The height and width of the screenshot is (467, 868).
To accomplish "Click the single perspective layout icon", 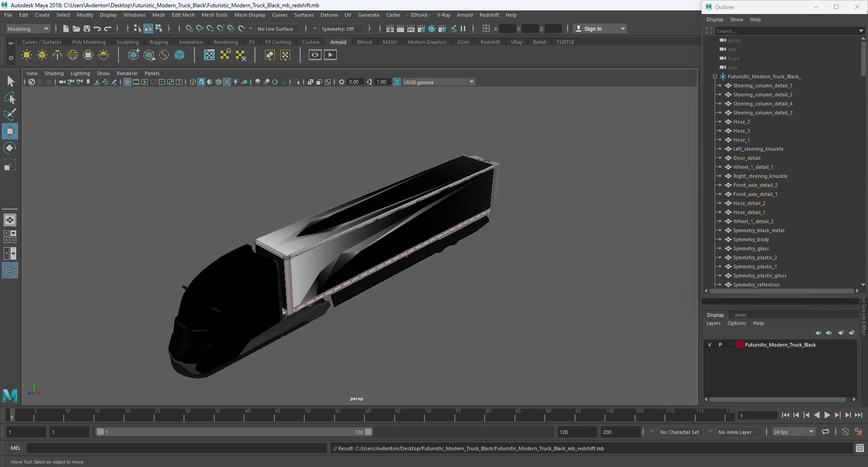I will [10, 220].
